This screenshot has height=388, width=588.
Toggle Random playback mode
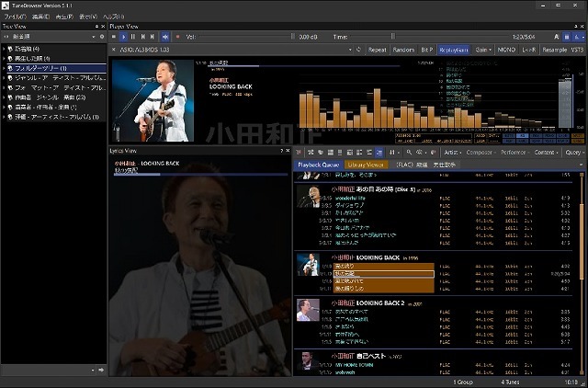(403, 50)
